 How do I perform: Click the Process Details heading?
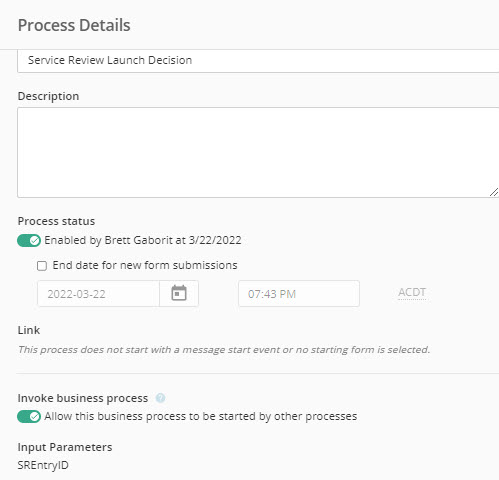pyautogui.click(x=74, y=25)
